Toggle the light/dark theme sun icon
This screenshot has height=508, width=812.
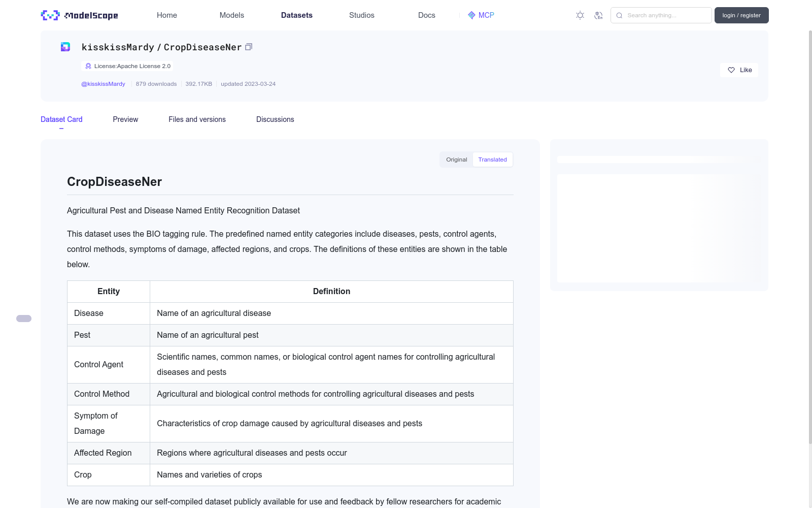pyautogui.click(x=580, y=15)
